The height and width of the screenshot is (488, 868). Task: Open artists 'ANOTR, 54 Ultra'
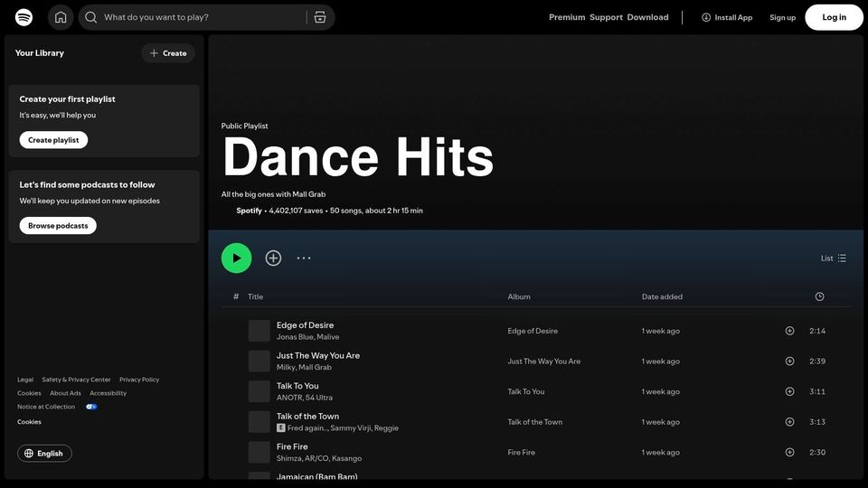pyautogui.click(x=305, y=398)
